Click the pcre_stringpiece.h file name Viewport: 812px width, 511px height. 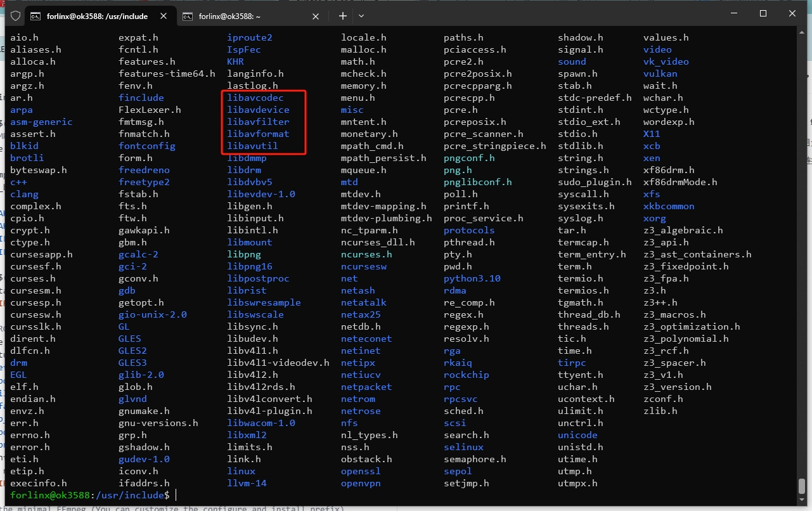[x=495, y=146]
